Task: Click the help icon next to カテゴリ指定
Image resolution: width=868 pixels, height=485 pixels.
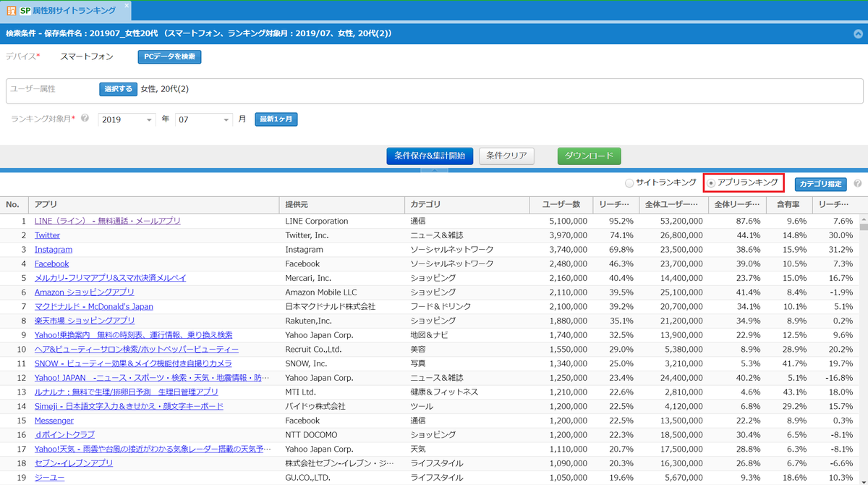Action: pyautogui.click(x=857, y=184)
